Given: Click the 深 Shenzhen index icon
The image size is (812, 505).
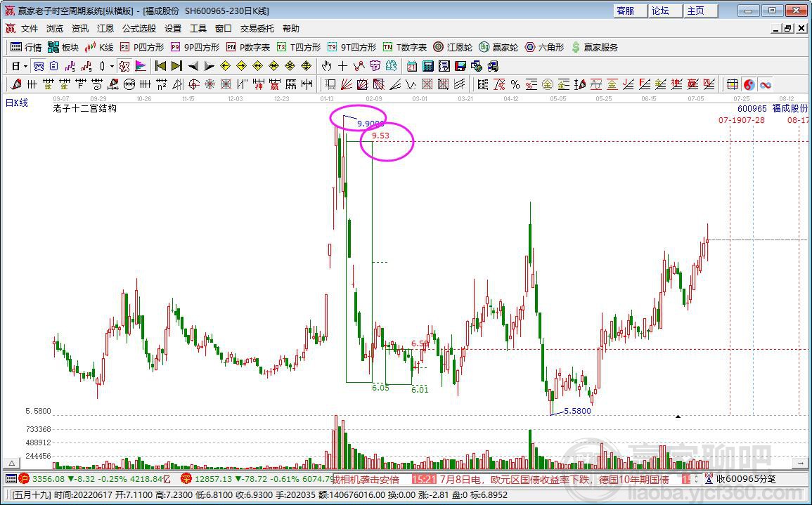Looking at the screenshot, I should click(x=186, y=478).
